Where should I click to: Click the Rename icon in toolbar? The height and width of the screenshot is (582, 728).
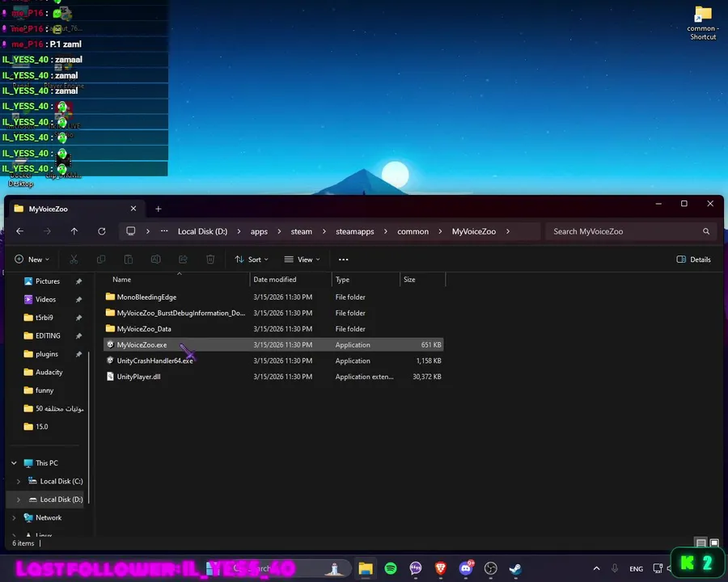[x=155, y=259]
